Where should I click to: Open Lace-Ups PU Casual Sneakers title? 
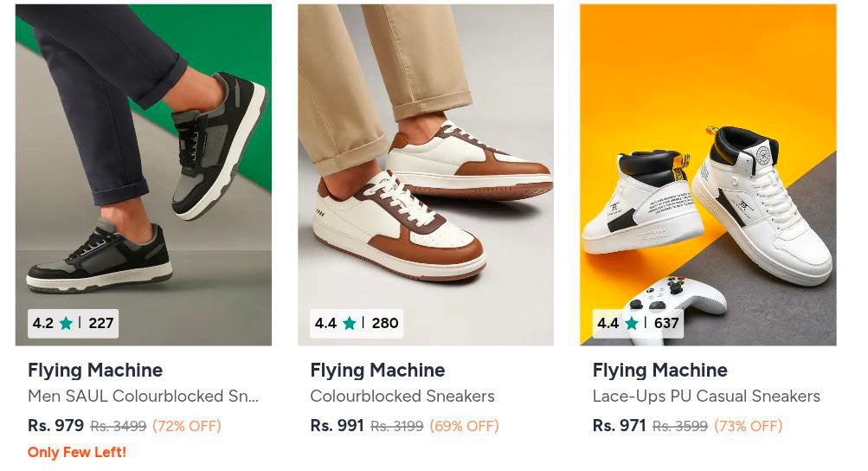click(x=706, y=397)
